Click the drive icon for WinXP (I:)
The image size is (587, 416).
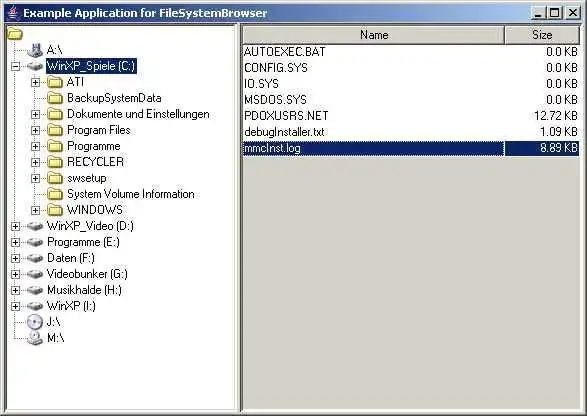(x=35, y=306)
